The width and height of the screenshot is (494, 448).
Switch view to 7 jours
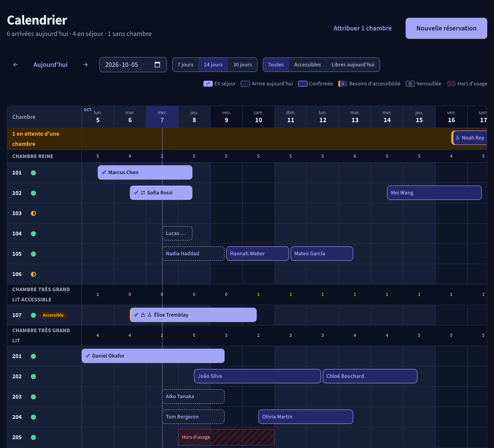point(185,65)
